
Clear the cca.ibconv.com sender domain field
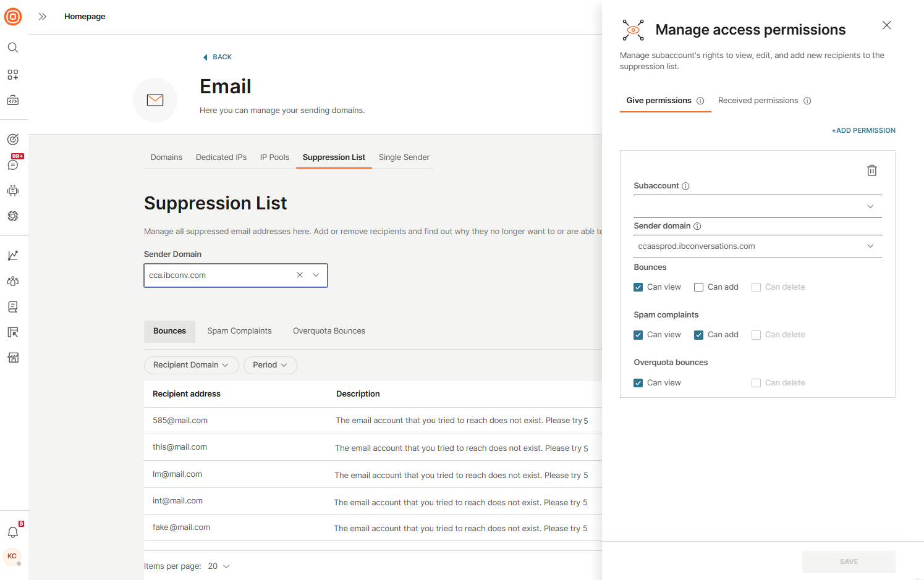[300, 275]
